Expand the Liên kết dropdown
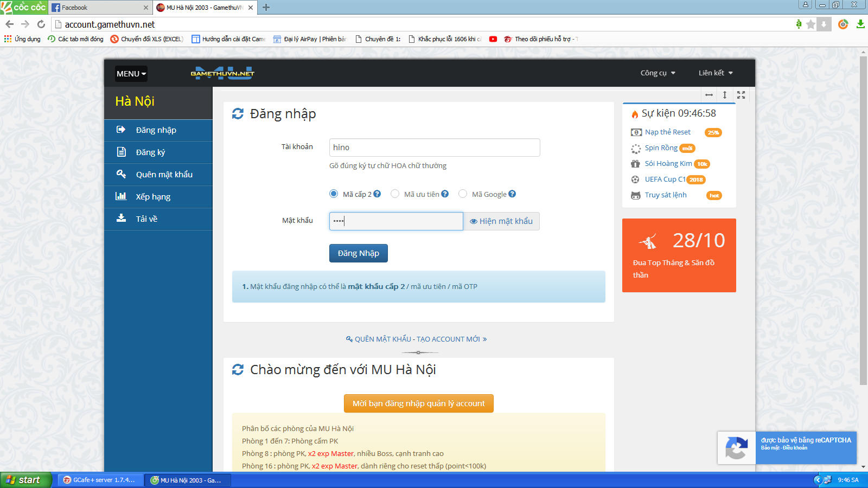The width and height of the screenshot is (868, 488). (716, 73)
